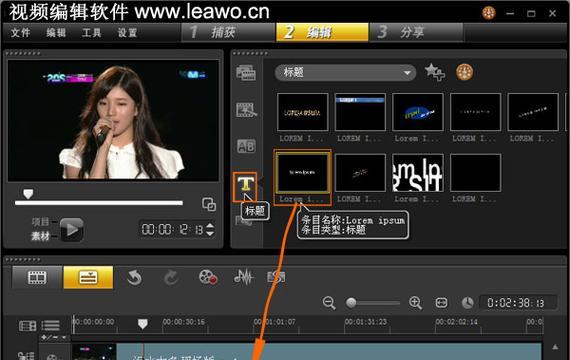
Task: Toggle 项目 project playback mode
Action: coord(40,221)
